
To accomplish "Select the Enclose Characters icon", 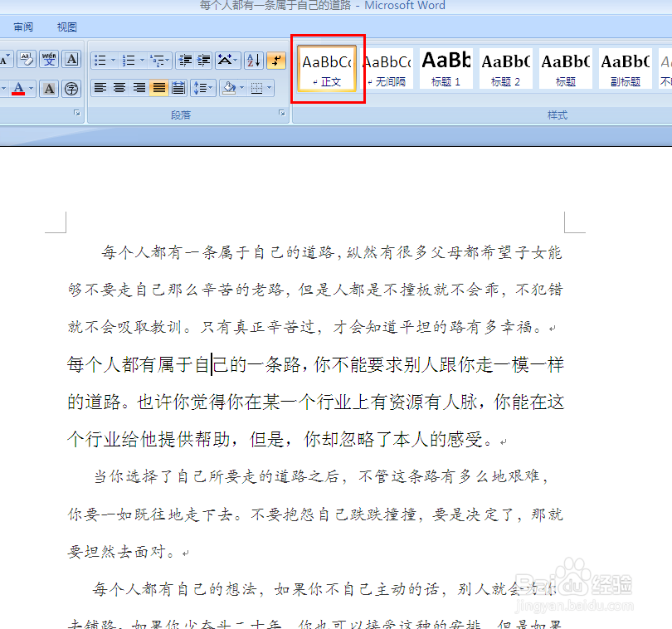I will [71, 88].
